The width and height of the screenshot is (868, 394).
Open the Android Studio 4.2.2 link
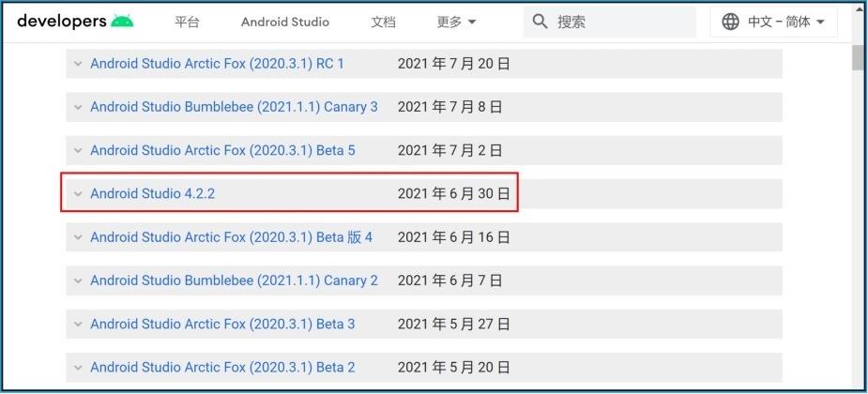point(152,193)
